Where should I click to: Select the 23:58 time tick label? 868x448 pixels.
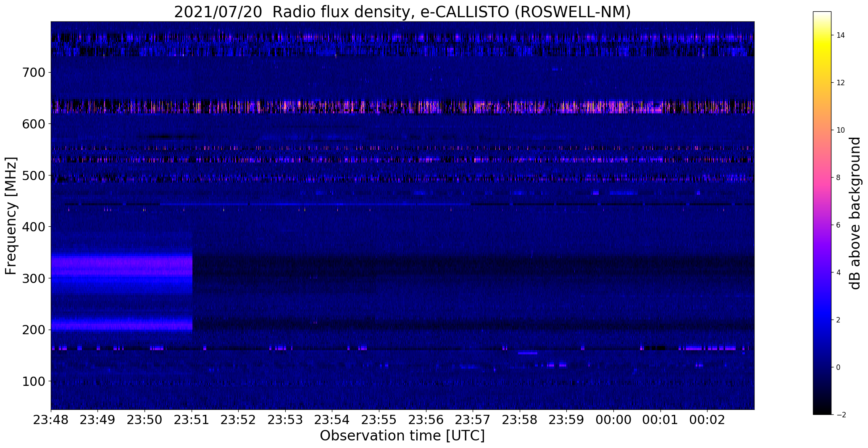coord(520,420)
